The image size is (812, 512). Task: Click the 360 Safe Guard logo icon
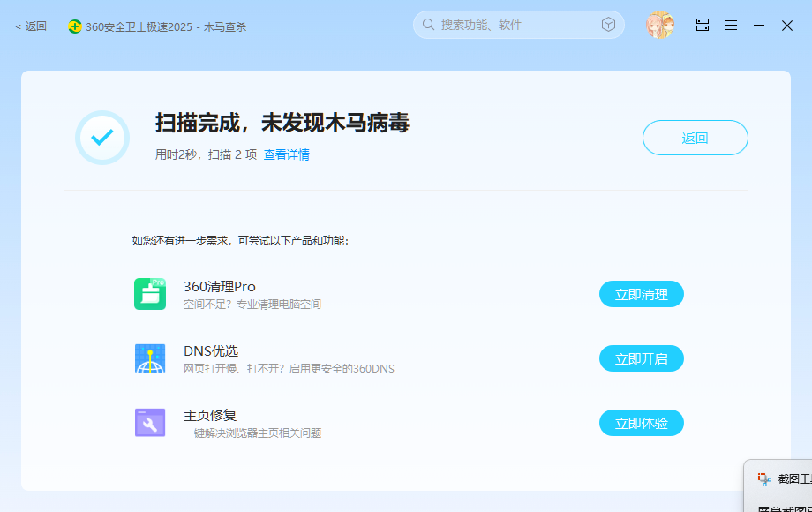(x=74, y=26)
